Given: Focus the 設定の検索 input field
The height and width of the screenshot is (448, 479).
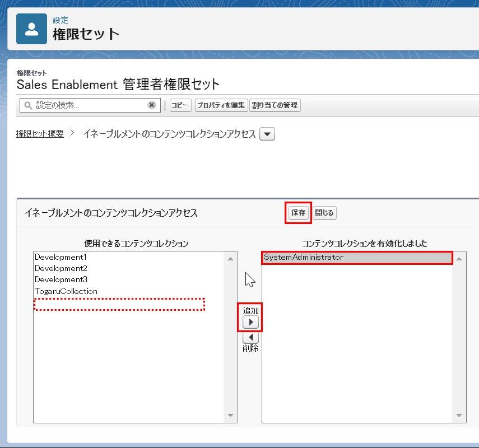Looking at the screenshot, I should [90, 105].
